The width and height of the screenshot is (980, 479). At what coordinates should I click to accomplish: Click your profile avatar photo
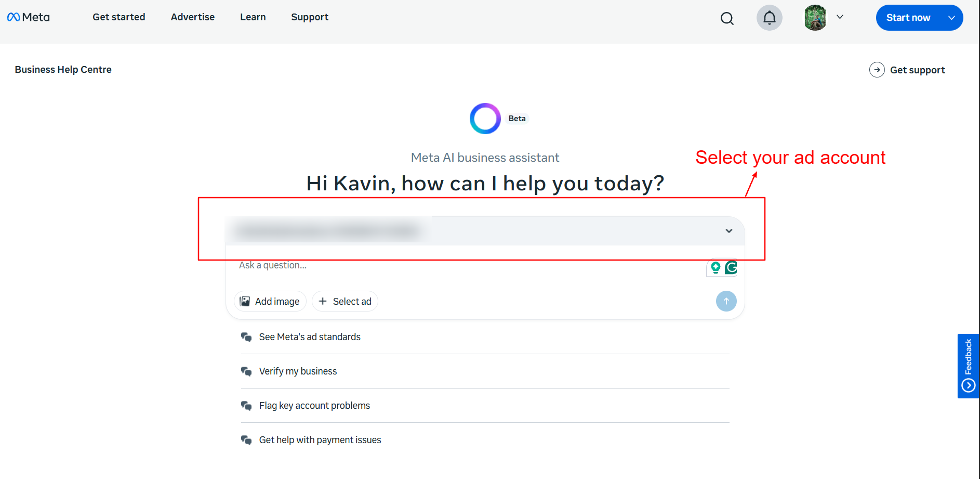pyautogui.click(x=815, y=17)
